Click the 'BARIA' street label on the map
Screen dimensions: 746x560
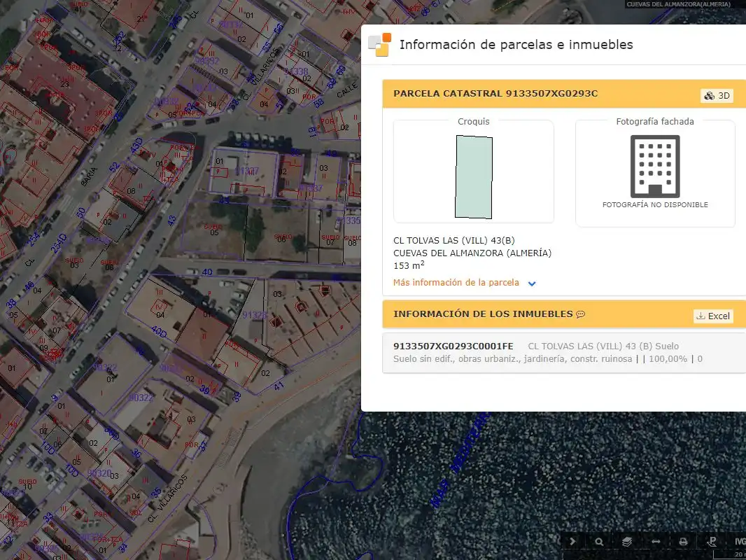[x=89, y=176]
